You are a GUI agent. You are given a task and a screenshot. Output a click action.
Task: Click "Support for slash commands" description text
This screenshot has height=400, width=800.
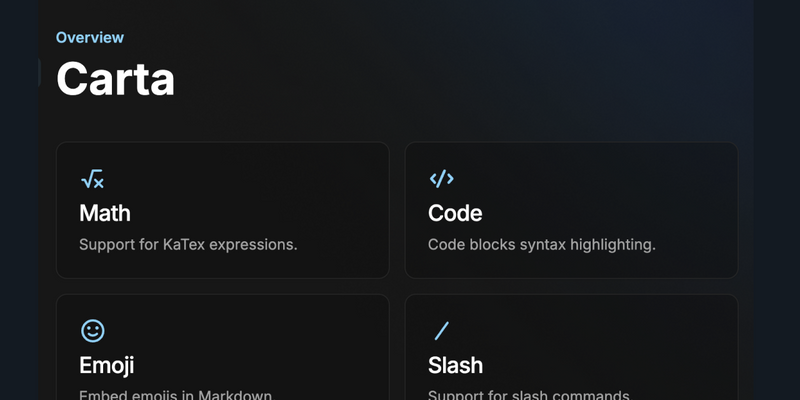click(x=530, y=395)
